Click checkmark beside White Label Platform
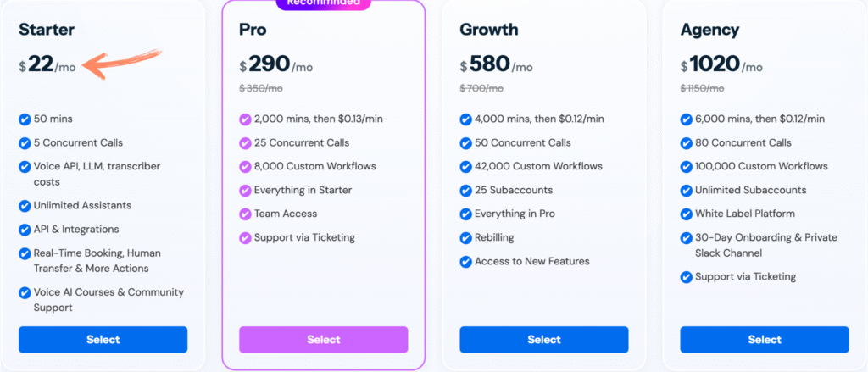The width and height of the screenshot is (868, 372). click(687, 214)
